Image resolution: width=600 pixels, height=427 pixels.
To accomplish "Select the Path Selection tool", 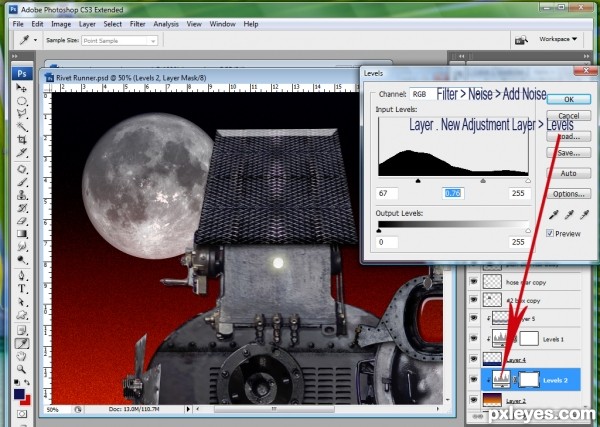I will click(x=21, y=302).
